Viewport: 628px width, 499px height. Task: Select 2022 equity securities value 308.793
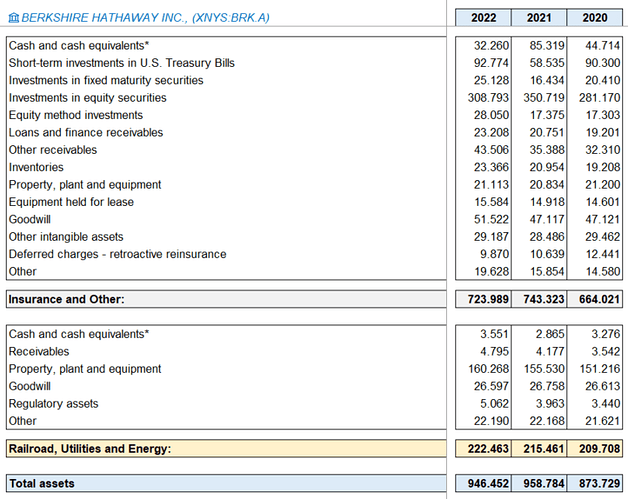coord(489,98)
